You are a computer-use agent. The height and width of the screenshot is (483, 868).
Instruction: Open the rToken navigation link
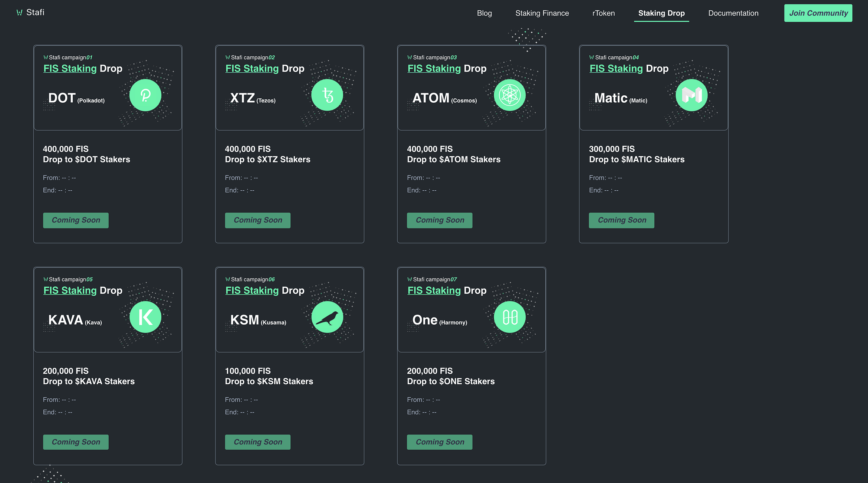coord(604,13)
